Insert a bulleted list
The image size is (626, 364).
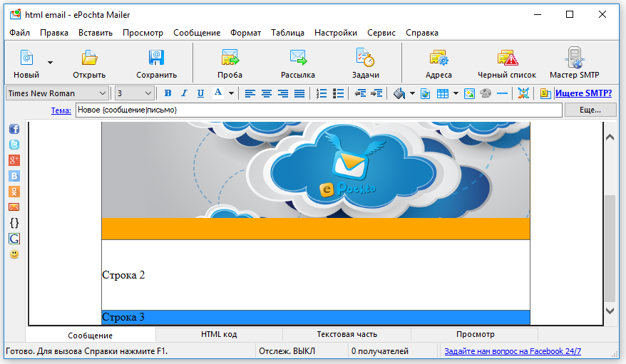[x=338, y=94]
